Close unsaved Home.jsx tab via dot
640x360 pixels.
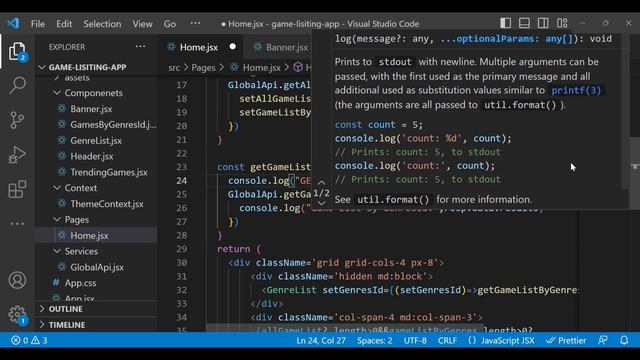click(x=233, y=47)
